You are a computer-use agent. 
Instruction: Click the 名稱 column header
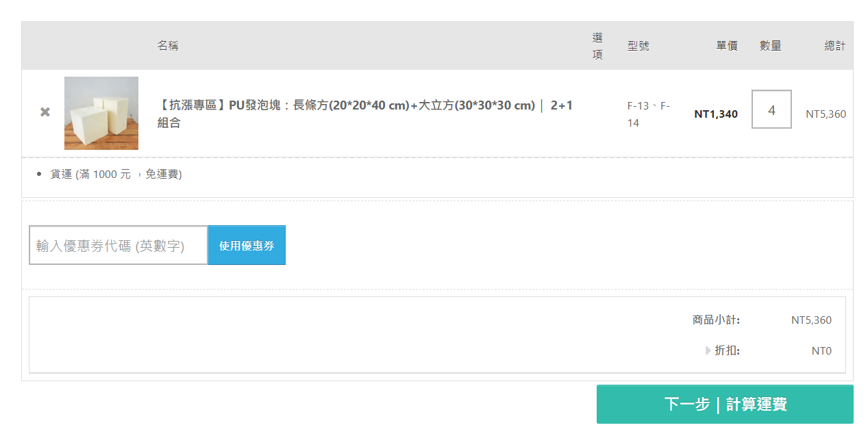click(x=168, y=46)
